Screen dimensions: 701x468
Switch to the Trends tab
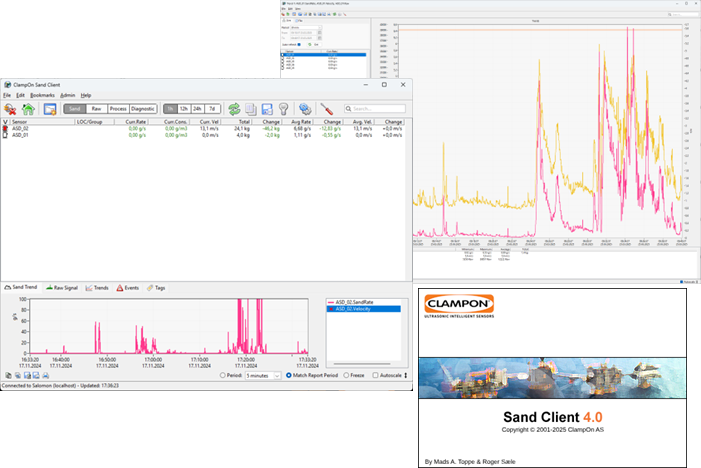pyautogui.click(x=97, y=288)
